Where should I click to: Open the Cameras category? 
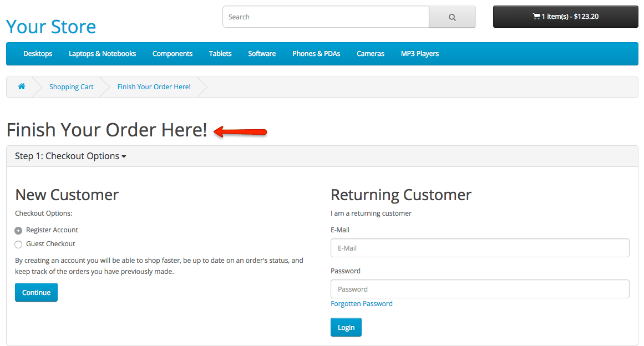click(371, 54)
